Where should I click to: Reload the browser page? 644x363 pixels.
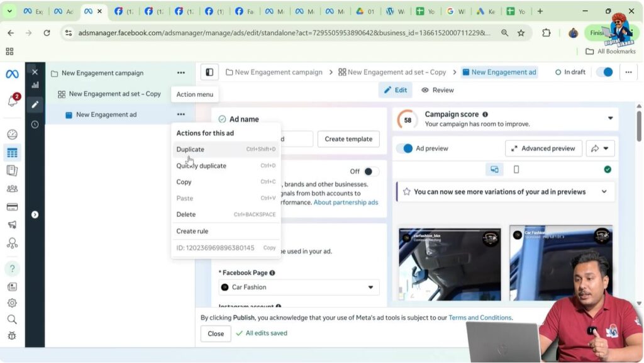(47, 33)
